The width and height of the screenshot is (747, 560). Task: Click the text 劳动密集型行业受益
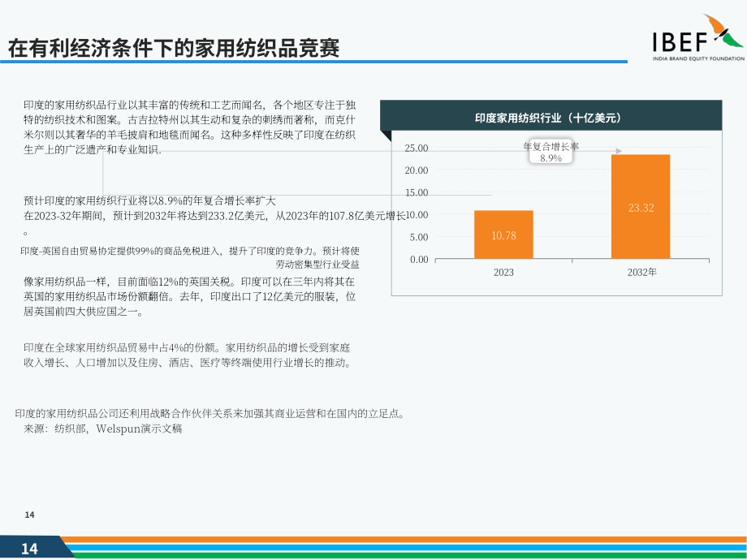(x=317, y=265)
